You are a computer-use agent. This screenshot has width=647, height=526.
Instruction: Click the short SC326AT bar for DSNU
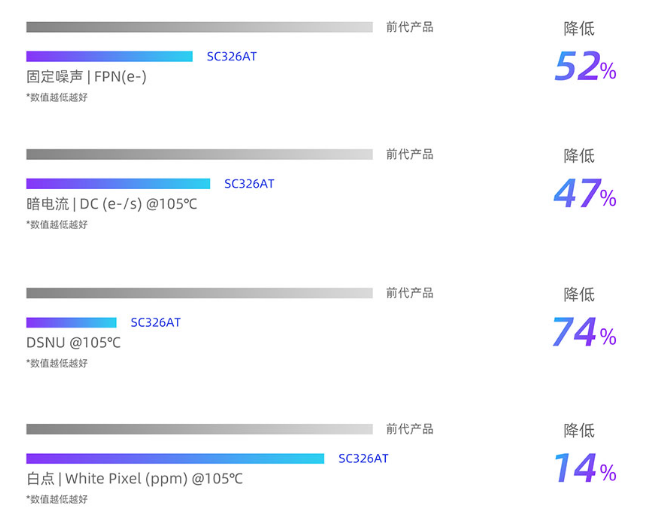pos(71,323)
